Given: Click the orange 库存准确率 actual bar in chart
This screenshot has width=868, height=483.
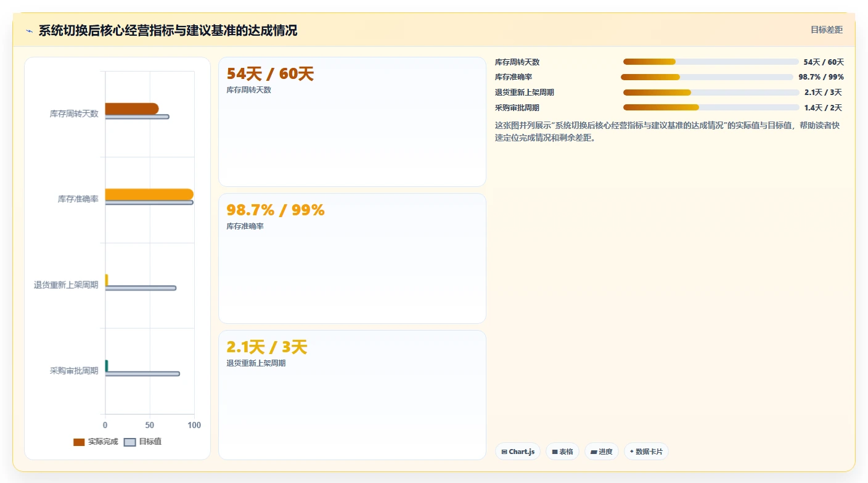Looking at the screenshot, I should pos(149,194).
